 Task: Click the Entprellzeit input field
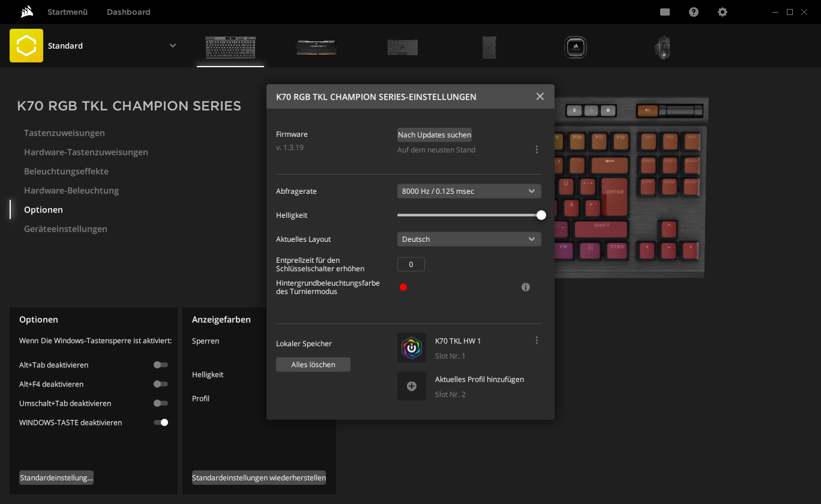point(411,265)
